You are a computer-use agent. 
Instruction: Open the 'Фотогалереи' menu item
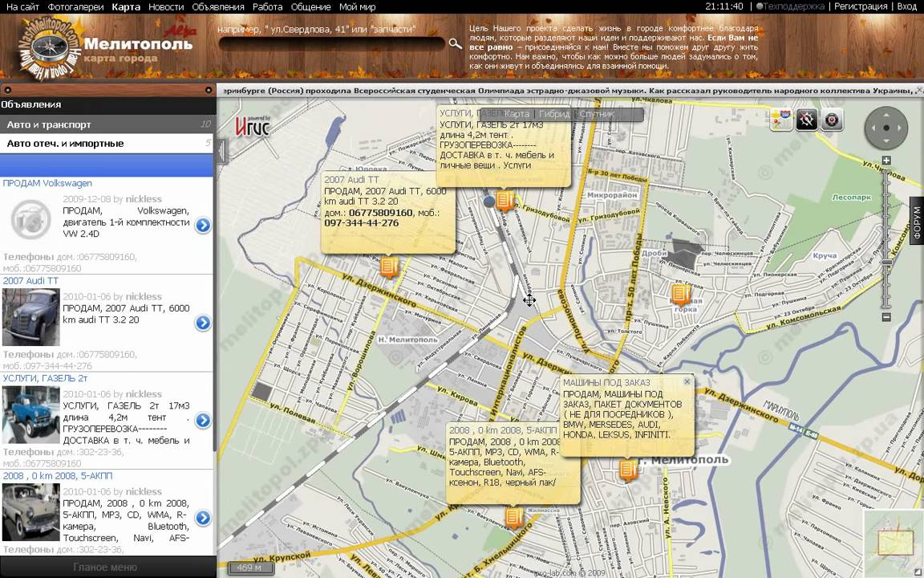[75, 7]
